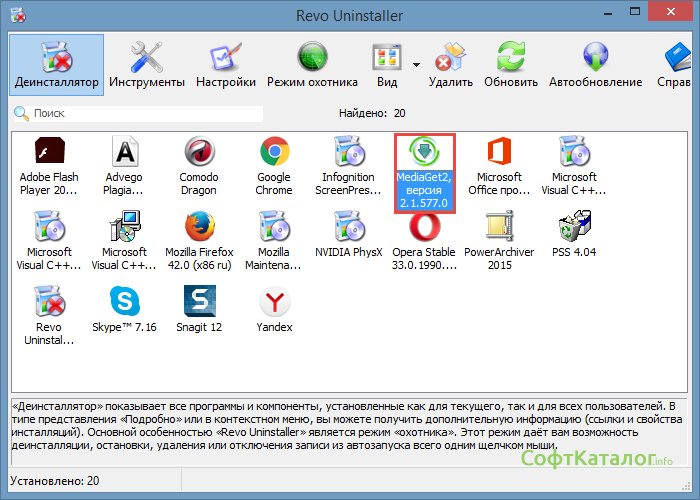Select the PowerArchiver 2015 icon
700x500 pixels.
[499, 228]
